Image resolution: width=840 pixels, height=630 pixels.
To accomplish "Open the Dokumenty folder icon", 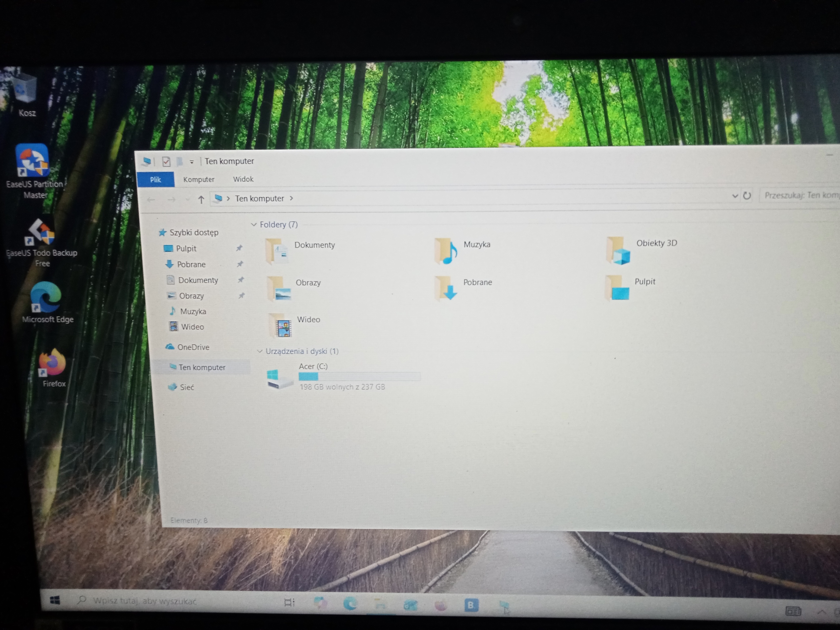I will [x=277, y=251].
